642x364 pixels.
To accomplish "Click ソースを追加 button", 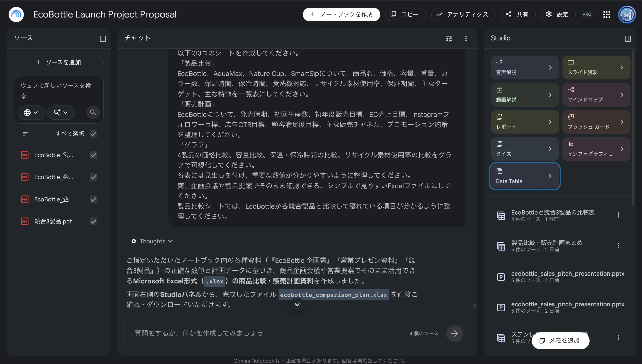I will [58, 62].
